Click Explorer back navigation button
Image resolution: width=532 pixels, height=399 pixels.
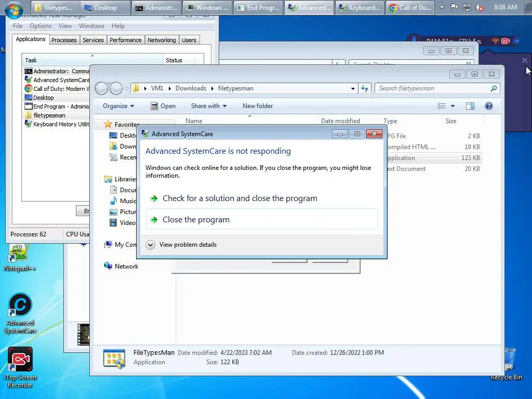101,88
